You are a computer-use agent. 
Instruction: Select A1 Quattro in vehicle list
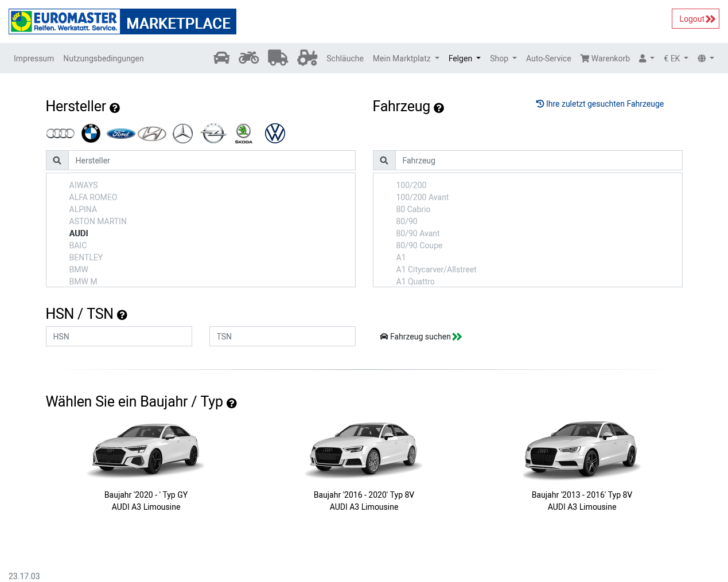pos(415,282)
